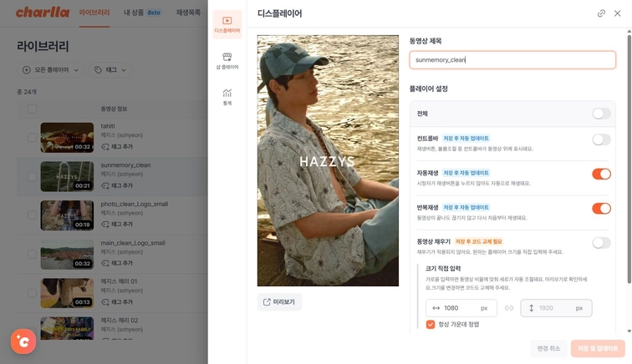The width and height of the screenshot is (632, 364).
Task: Uncheck the 항상 가운데 정렬 checkbox
Action: point(431,325)
